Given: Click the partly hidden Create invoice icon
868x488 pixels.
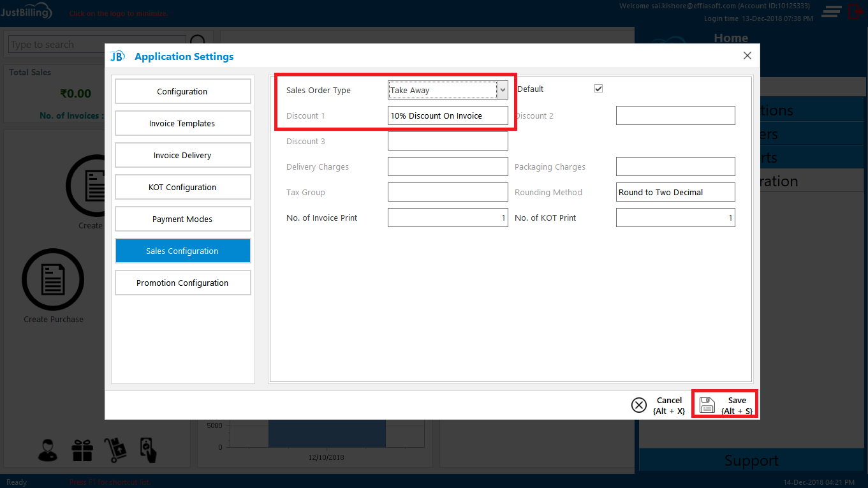Looking at the screenshot, I should coord(85,185).
